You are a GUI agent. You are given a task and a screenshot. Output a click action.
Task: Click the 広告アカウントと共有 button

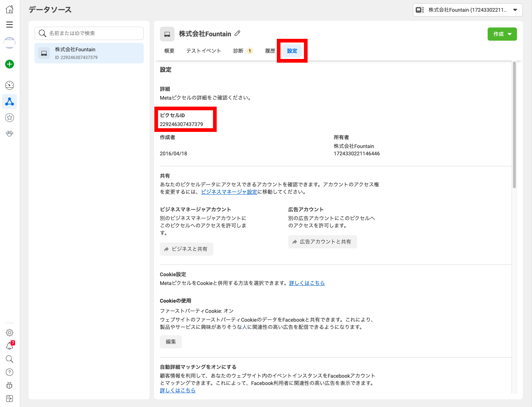click(x=322, y=242)
